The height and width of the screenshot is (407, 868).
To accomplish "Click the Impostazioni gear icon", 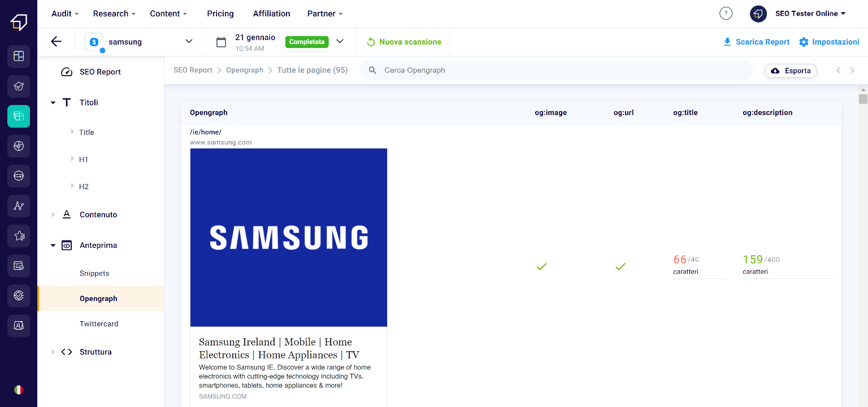I will 804,42.
